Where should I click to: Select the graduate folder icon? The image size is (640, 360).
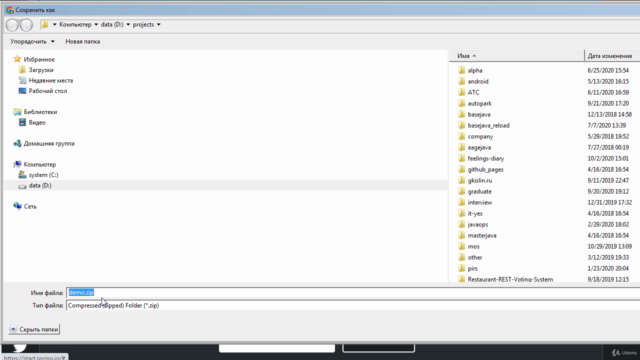[462, 191]
